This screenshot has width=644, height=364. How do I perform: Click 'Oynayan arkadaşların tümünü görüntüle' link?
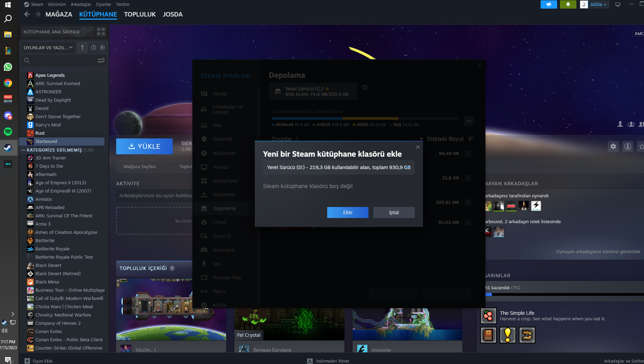(x=598, y=252)
